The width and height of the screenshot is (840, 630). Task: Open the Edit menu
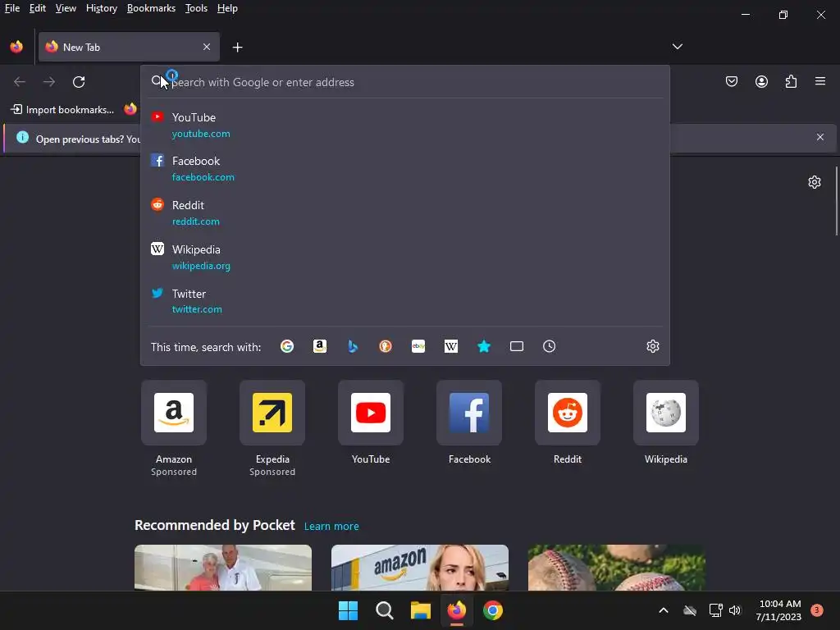[x=38, y=8]
